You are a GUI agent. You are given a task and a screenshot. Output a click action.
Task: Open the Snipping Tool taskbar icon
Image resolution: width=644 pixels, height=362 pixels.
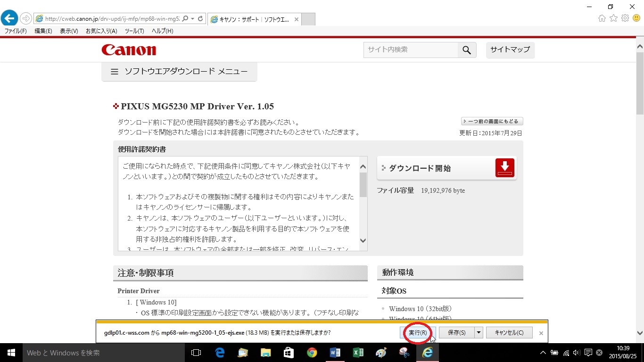tap(404, 353)
